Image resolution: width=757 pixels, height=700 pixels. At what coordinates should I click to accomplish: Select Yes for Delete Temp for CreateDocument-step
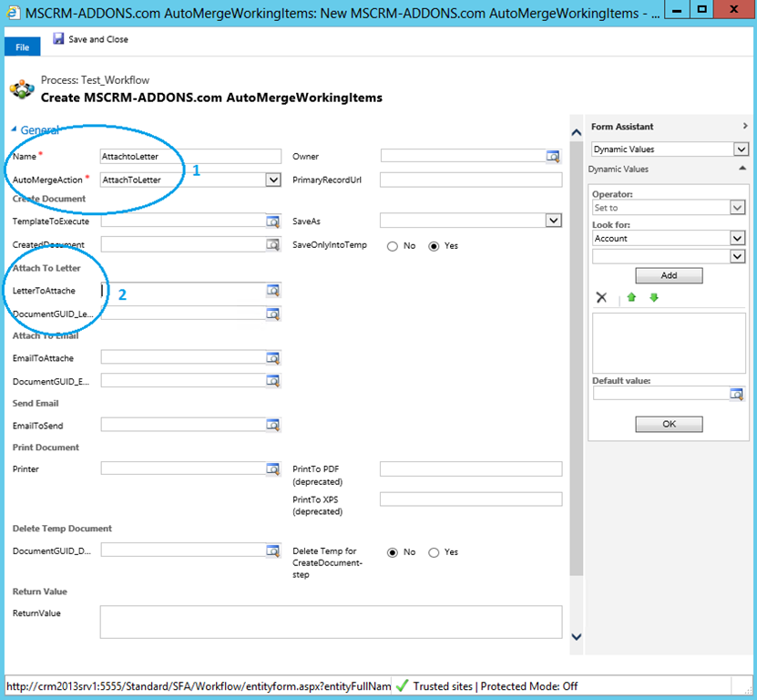434,552
